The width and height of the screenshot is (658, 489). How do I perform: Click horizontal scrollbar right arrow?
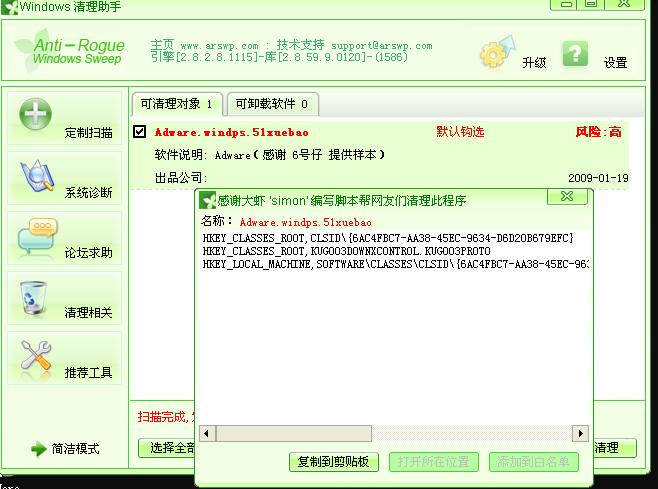[x=581, y=433]
